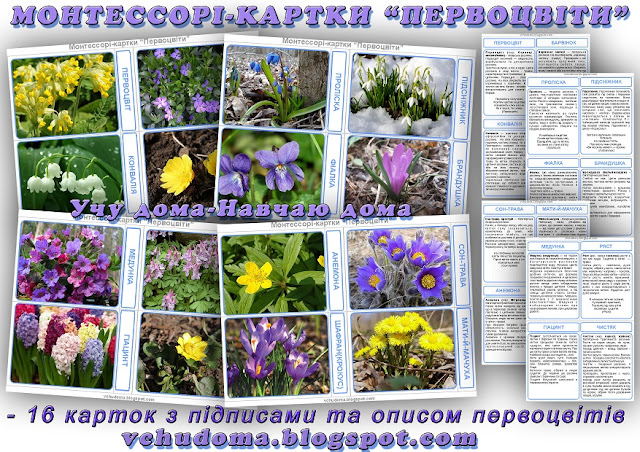This screenshot has width=640, height=452.
Task: Select the snowdrops in snow photo
Action: 401,96
